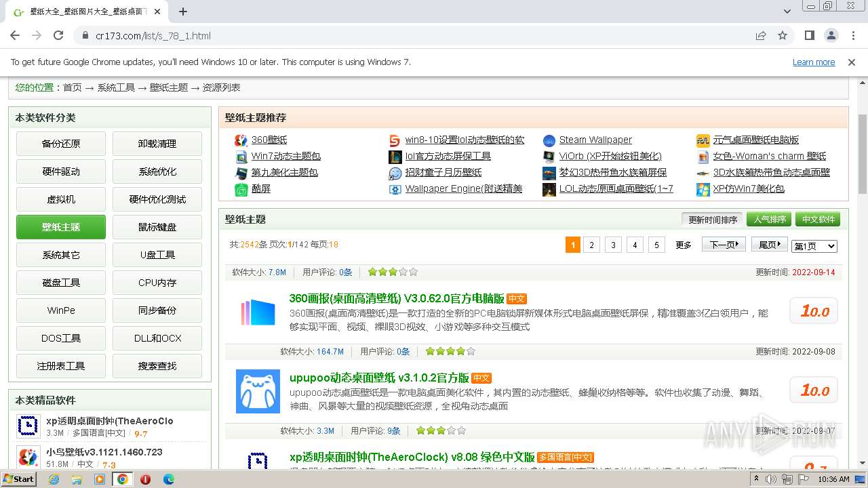Open the upupoo app thumbnail
868x488 pixels.
click(258, 391)
